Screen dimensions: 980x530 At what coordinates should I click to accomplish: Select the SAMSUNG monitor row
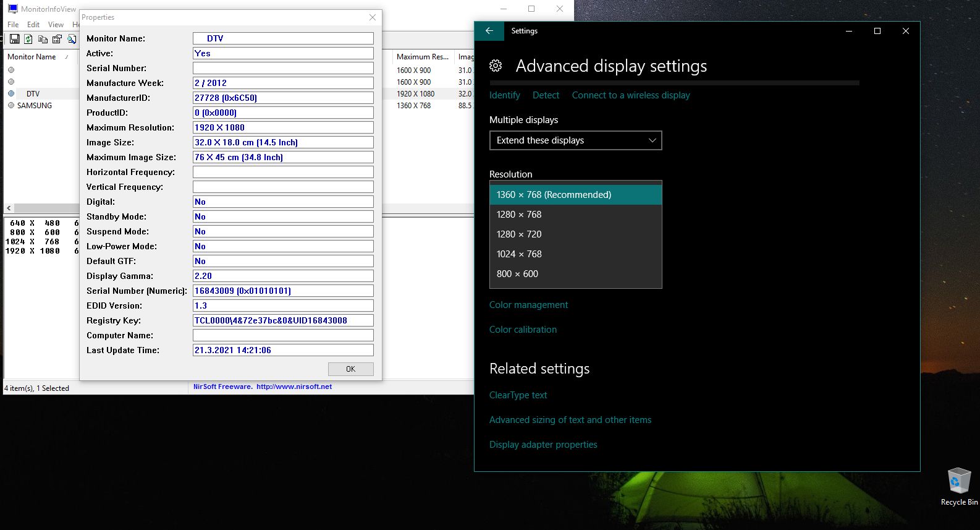pos(35,106)
